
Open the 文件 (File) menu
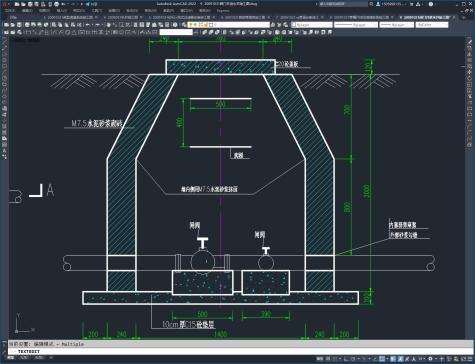pyautogui.click(x=10, y=11)
